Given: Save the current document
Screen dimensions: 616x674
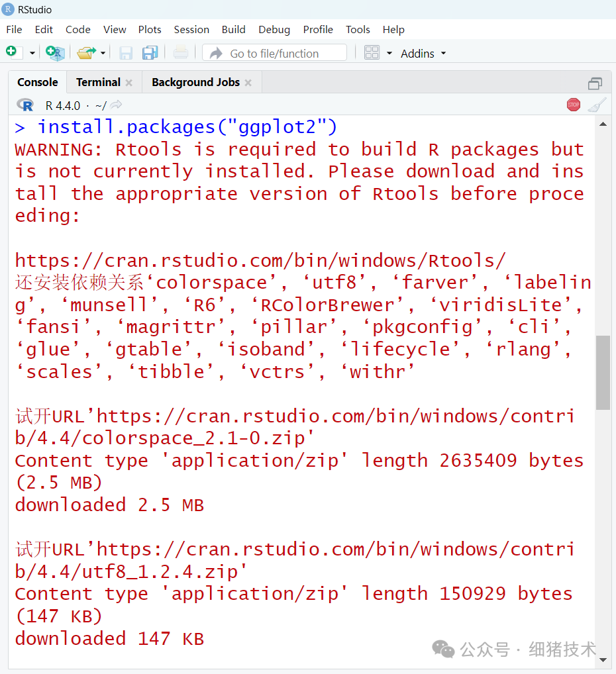Looking at the screenshot, I should pos(125,52).
